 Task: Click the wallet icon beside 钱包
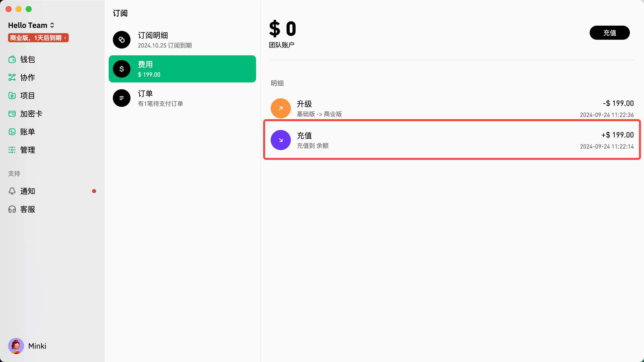click(x=12, y=60)
